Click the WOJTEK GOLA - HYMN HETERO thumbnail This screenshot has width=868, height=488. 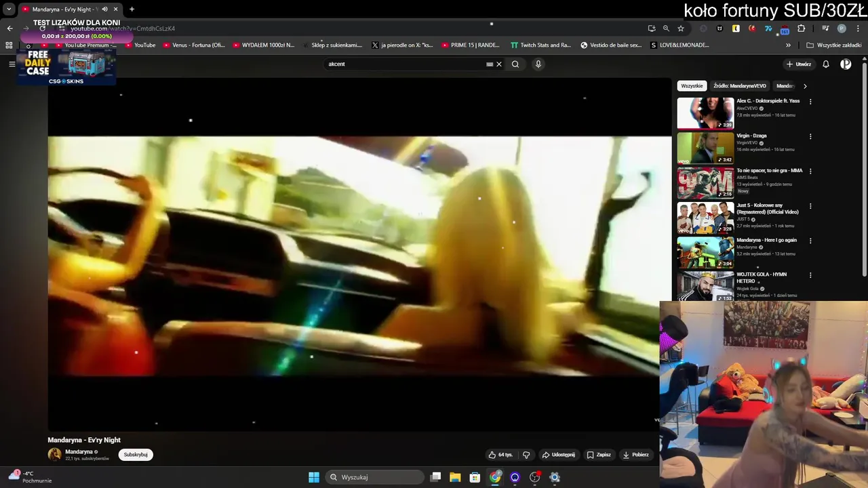click(x=705, y=286)
